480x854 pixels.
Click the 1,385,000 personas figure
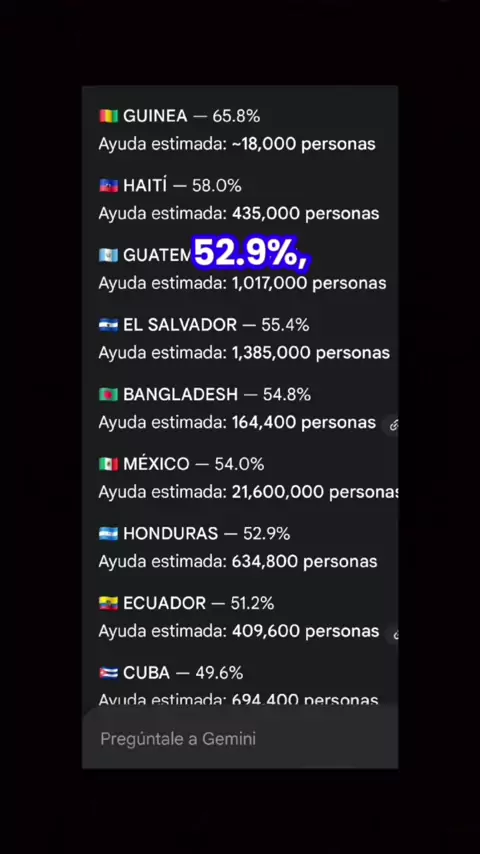[x=311, y=353]
